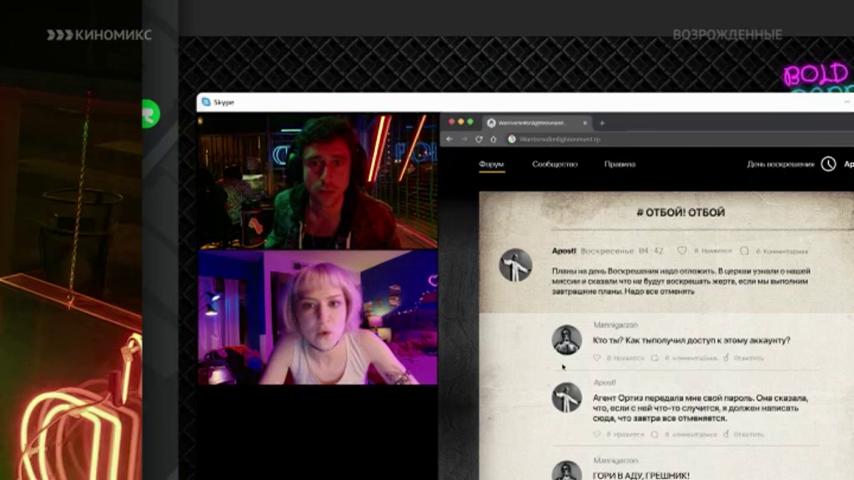The height and width of the screenshot is (480, 854).
Task: Select the pink-haired woman's video feed
Action: [318, 318]
